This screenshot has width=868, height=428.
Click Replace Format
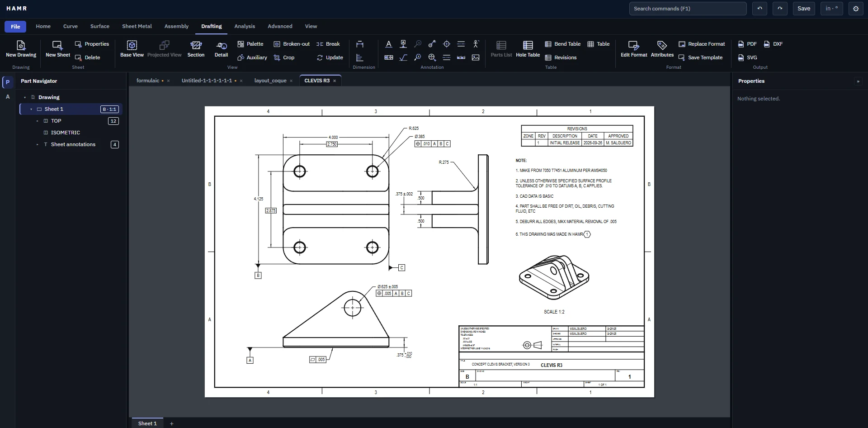[702, 44]
